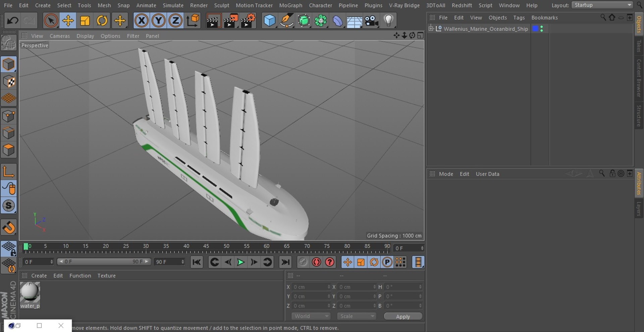Switch to Edges mode
Image resolution: width=644 pixels, height=332 pixels.
click(x=9, y=133)
